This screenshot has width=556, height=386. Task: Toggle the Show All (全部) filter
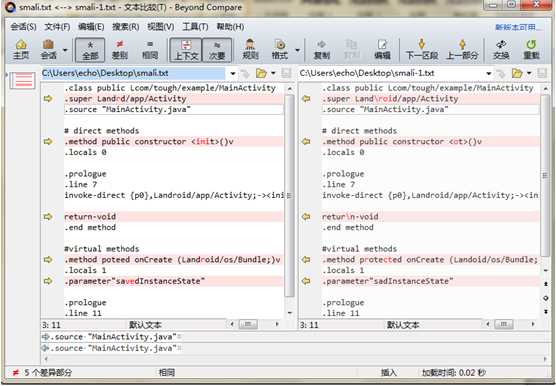click(x=90, y=49)
